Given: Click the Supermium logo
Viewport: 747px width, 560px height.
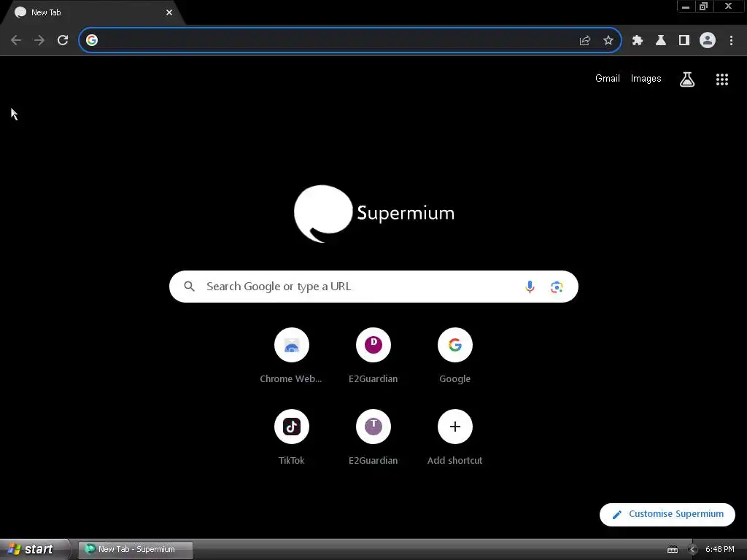Looking at the screenshot, I should tap(374, 214).
